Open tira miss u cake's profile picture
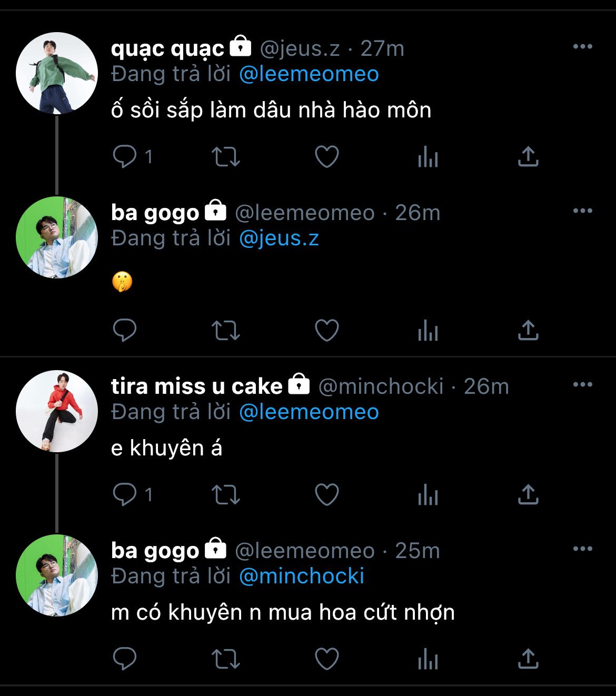 [57, 411]
